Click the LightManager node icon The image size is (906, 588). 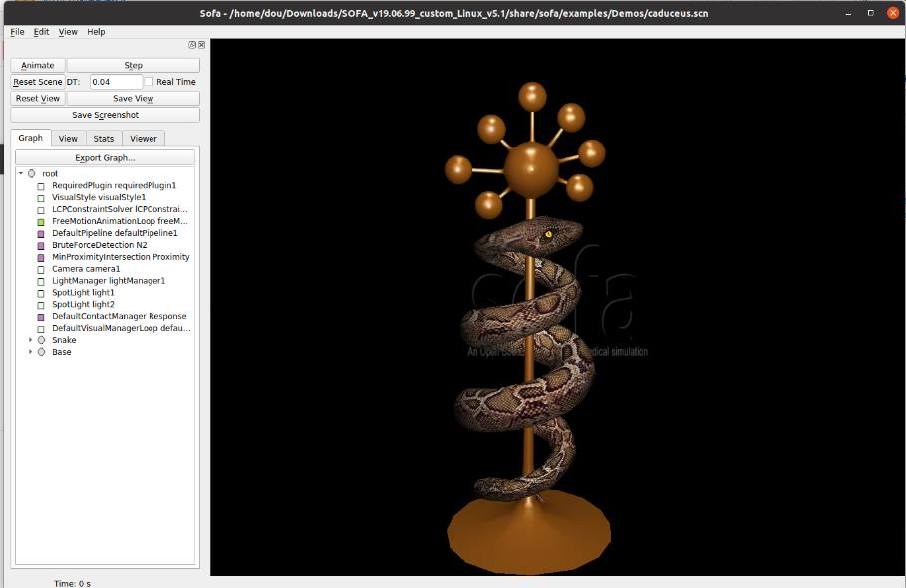(x=41, y=281)
